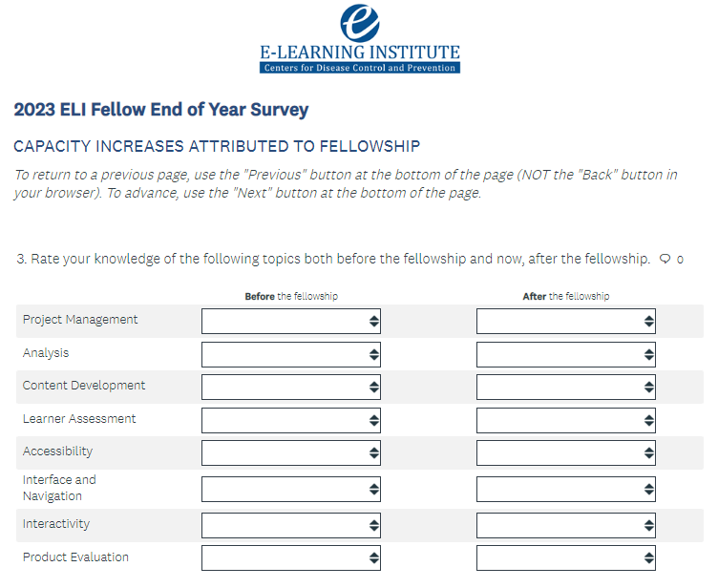The height and width of the screenshot is (588, 718).
Task: Open Product Evaluation 'Before the fellowship' dropdown
Action: coord(290,557)
